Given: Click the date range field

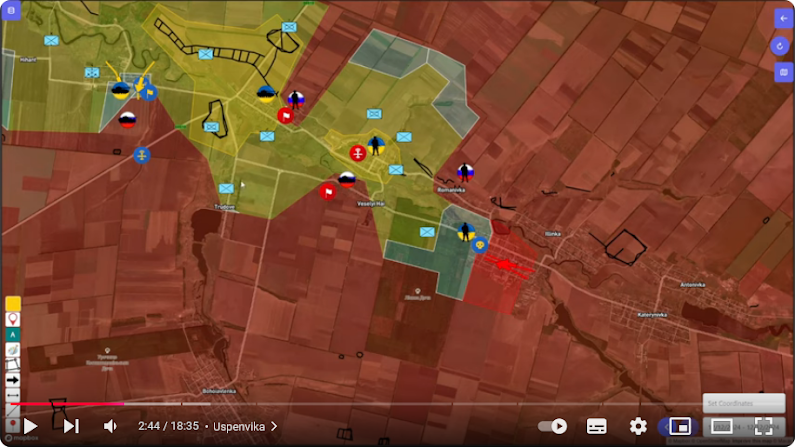Looking at the screenshot, I should [744, 427].
